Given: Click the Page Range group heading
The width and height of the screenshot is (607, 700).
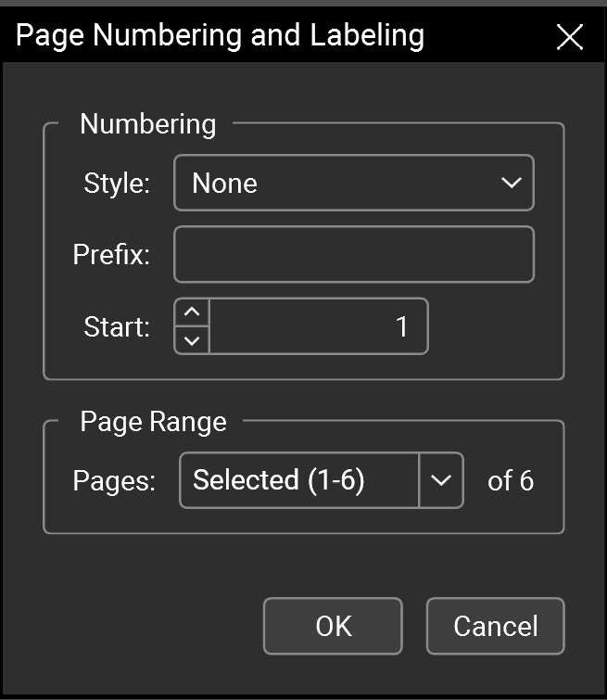Looking at the screenshot, I should [154, 422].
